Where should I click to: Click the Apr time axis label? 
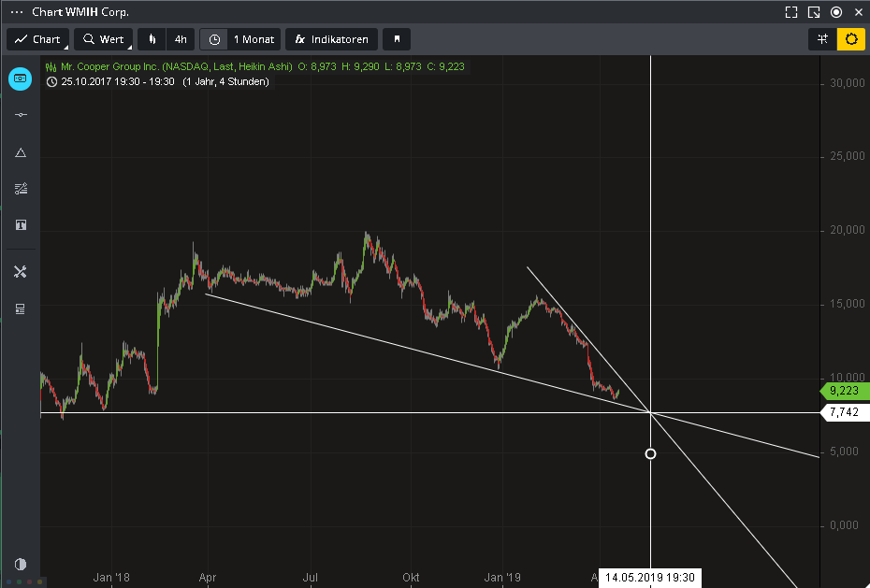click(207, 578)
